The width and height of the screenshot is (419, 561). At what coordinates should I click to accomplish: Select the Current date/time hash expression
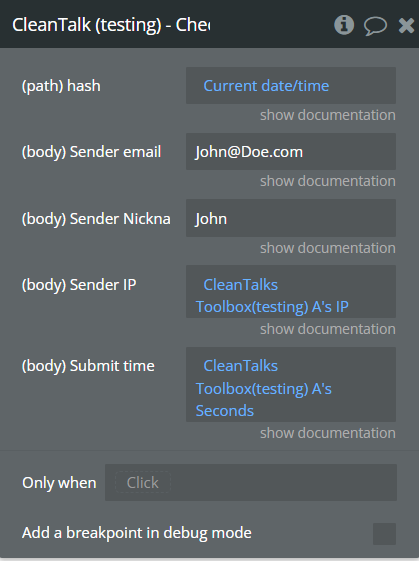291,86
